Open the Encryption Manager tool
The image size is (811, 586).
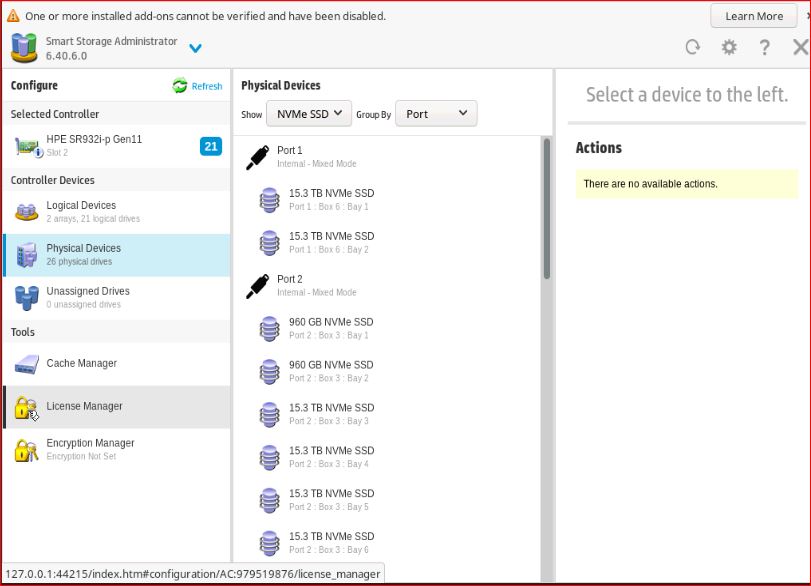click(89, 449)
